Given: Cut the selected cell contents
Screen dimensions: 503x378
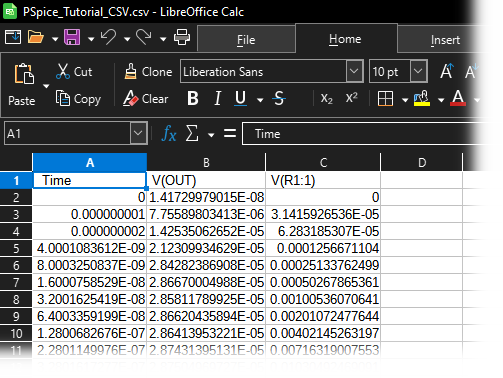Looking at the screenshot, I should [x=74, y=72].
